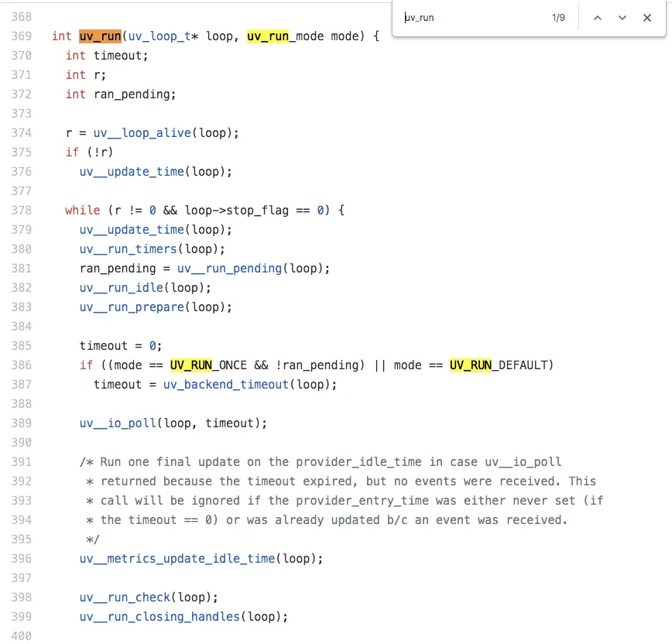
Task: Close the find bar
Action: click(x=646, y=18)
